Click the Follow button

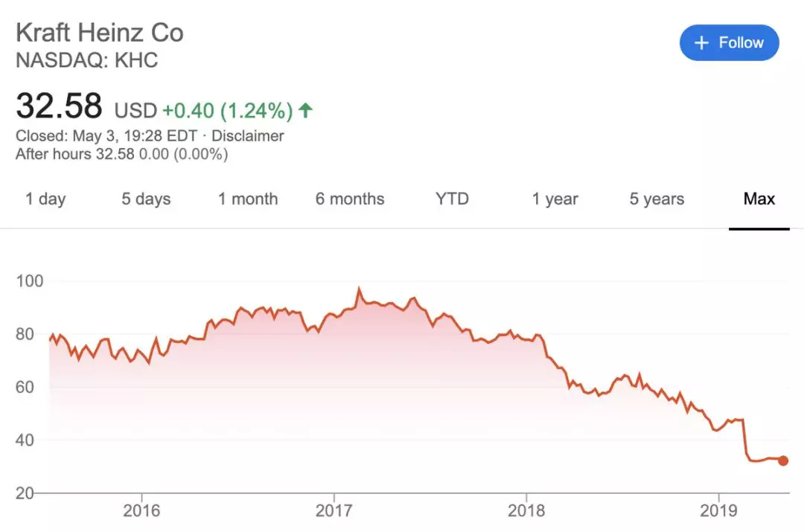point(729,43)
